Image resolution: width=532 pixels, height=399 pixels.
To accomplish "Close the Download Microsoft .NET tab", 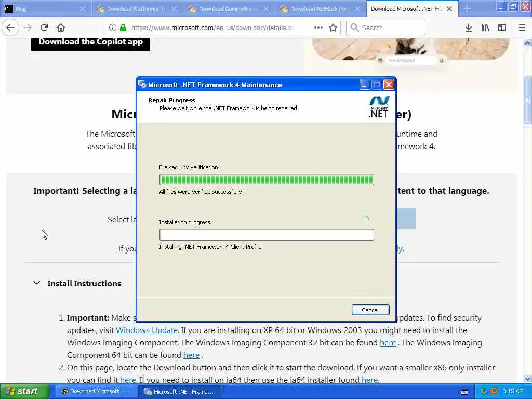I will pyautogui.click(x=449, y=9).
